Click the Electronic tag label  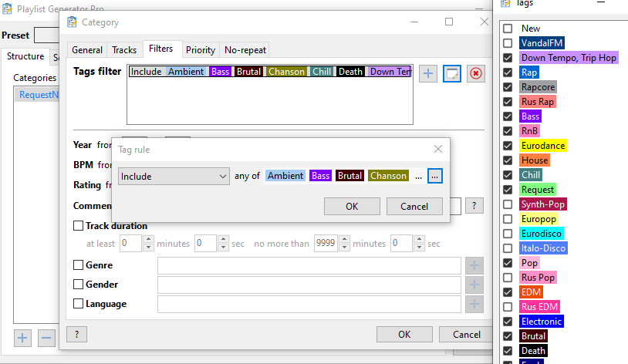point(542,322)
